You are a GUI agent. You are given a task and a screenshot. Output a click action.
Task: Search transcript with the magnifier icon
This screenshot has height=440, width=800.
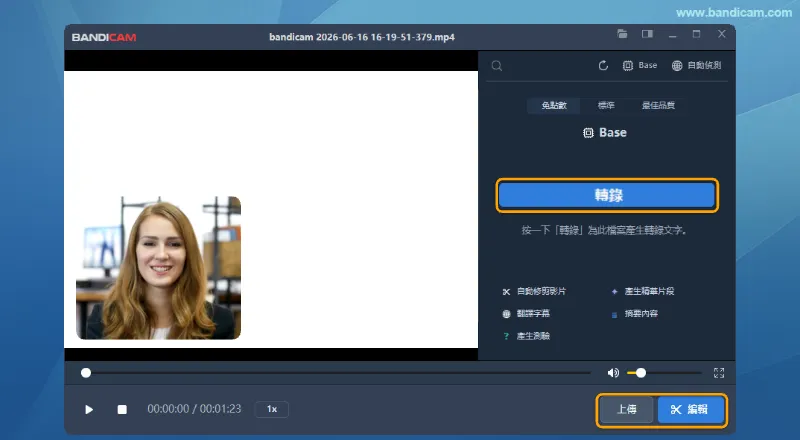pos(496,66)
